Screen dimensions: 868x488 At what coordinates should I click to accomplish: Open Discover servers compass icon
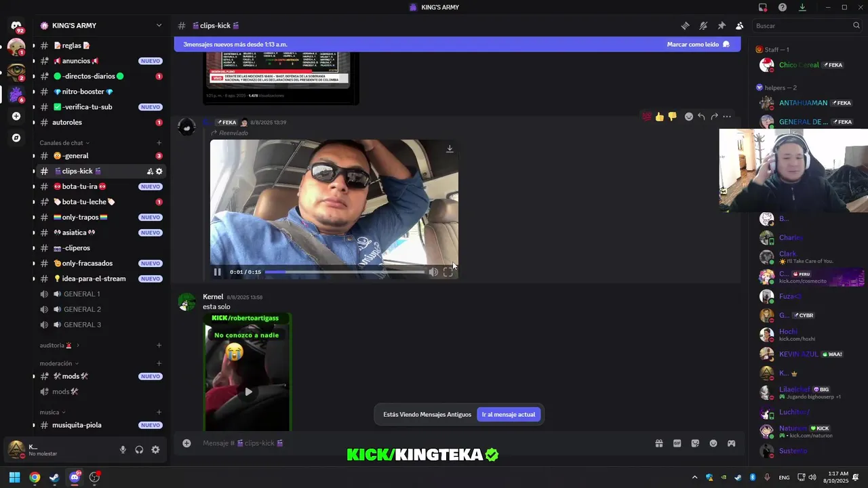tap(16, 138)
